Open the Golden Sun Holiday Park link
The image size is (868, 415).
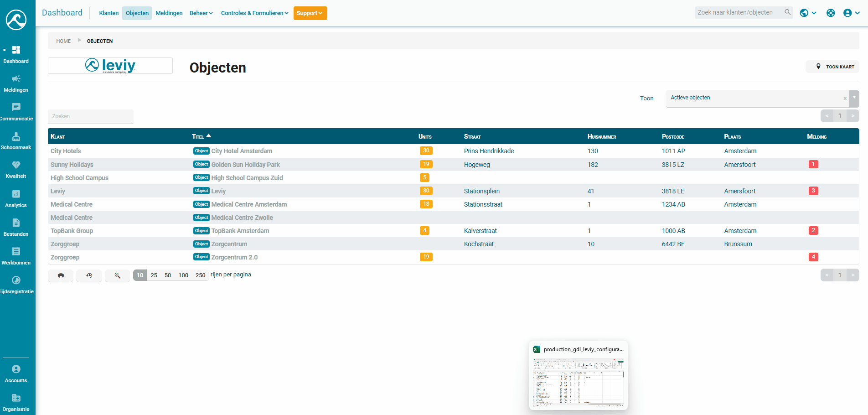246,165
